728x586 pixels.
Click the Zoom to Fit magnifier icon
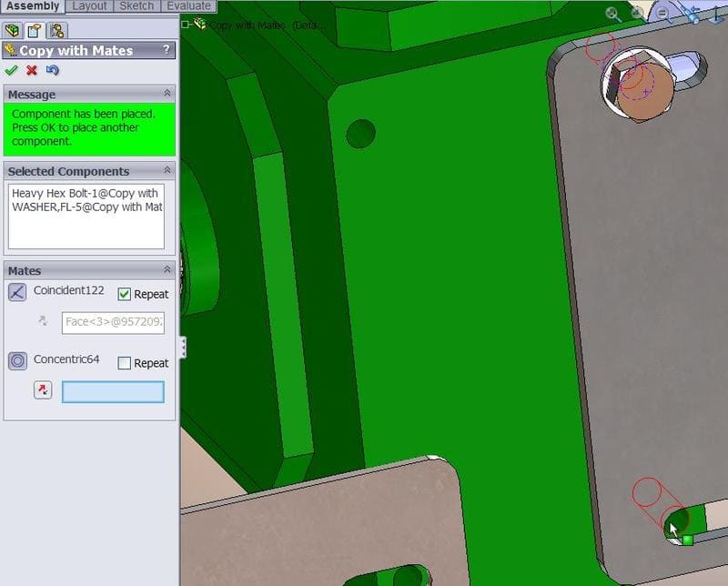tap(613, 14)
